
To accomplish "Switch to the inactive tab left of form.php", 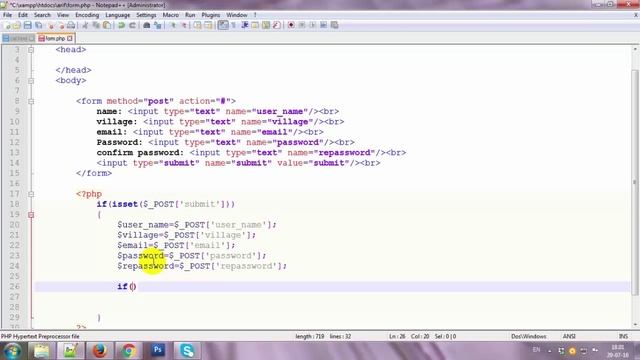I will coord(18,38).
